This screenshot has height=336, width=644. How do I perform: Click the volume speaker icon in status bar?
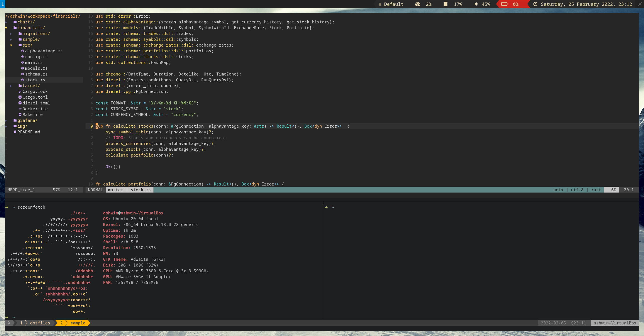(476, 4)
